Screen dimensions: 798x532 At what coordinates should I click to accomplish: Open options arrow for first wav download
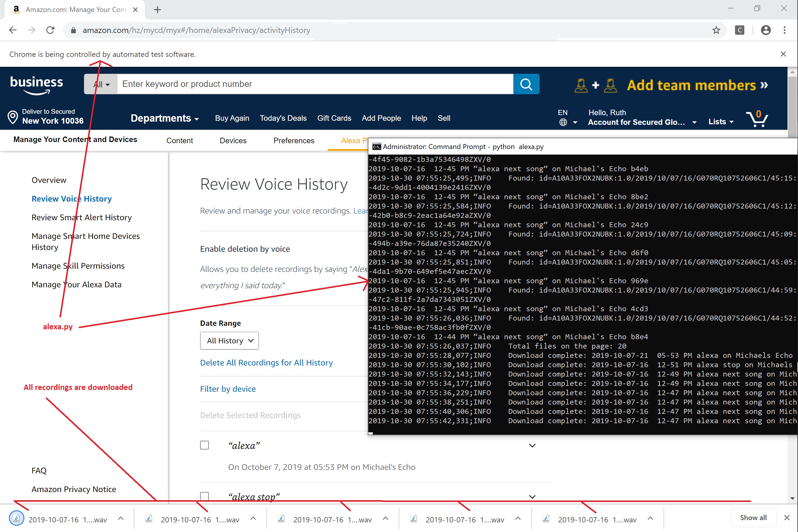coord(120,518)
